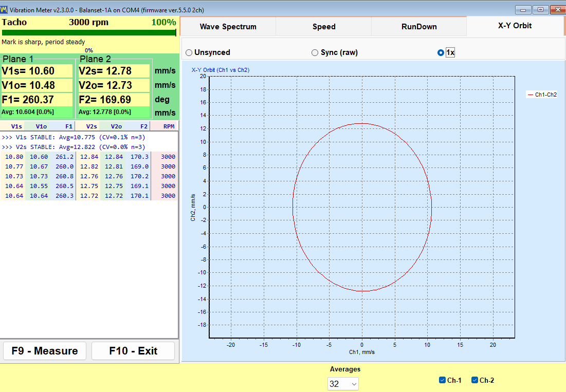This screenshot has height=392, width=566.
Task: Click the 261.2 phase cell
Action: tap(65, 157)
